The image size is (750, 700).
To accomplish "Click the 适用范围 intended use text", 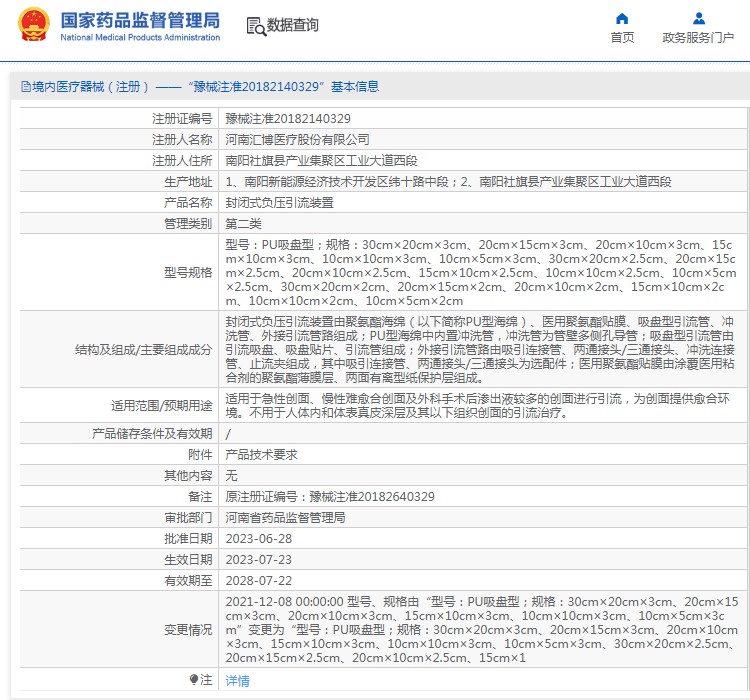I will [478, 406].
